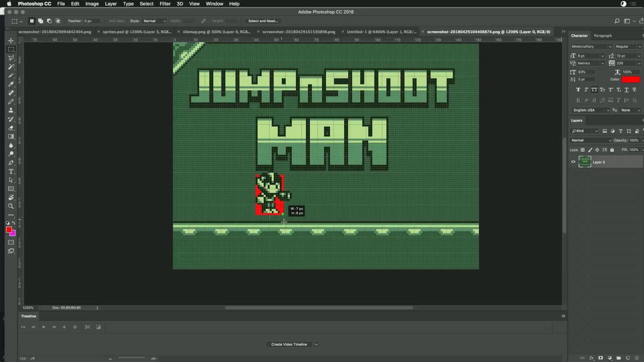Click the Layer 0 thumbnail
Viewport: 644px width, 362px height.
[x=585, y=162]
